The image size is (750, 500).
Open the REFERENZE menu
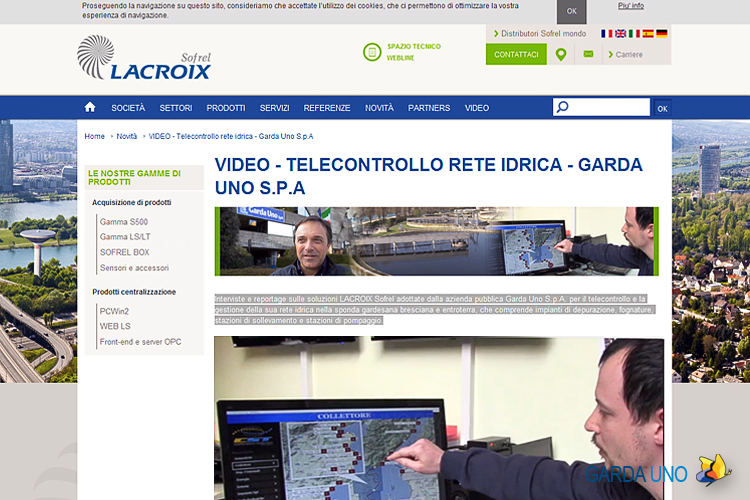pyautogui.click(x=327, y=108)
